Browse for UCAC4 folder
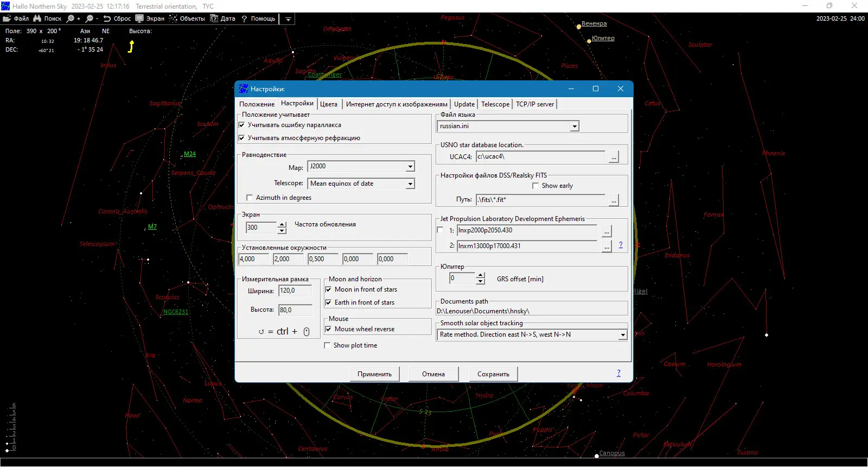868x467 pixels. [614, 157]
